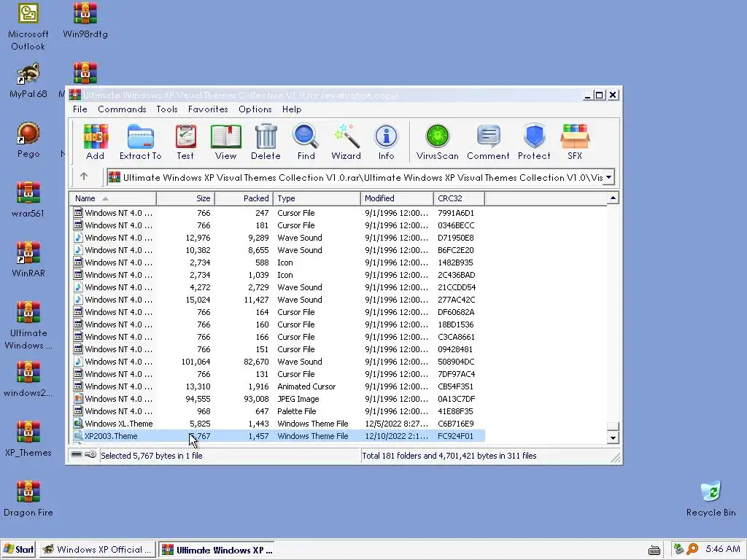The image size is (747, 560).
Task: Sort by Type column header
Action: (x=317, y=198)
